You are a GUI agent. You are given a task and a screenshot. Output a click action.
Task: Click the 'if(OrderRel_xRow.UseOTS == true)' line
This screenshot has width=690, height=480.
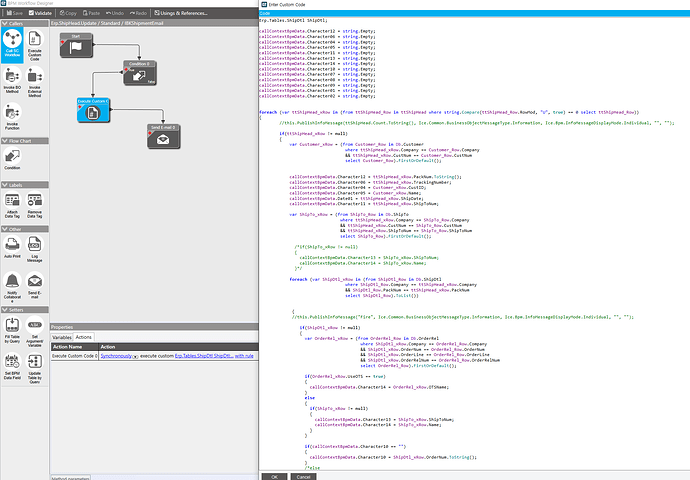tap(345, 377)
